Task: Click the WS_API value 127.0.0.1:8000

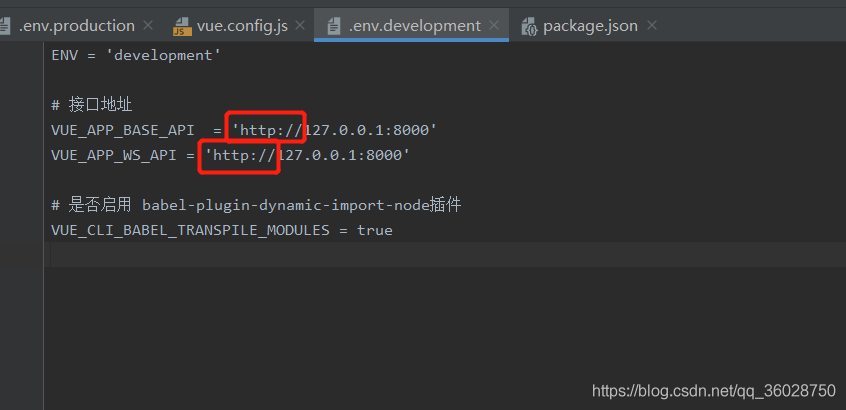Action: 340,155
